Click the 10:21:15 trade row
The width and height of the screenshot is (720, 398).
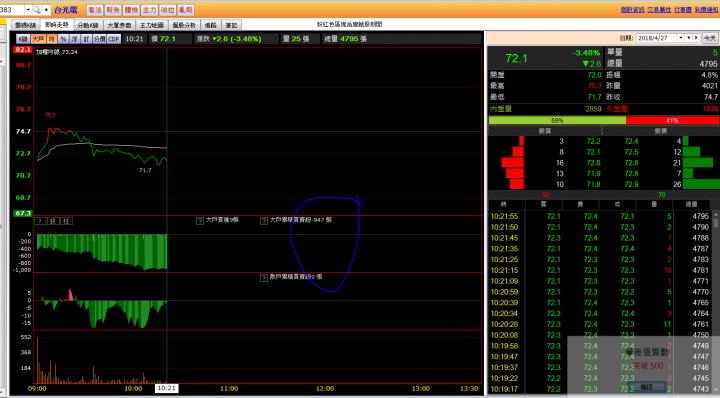point(600,270)
